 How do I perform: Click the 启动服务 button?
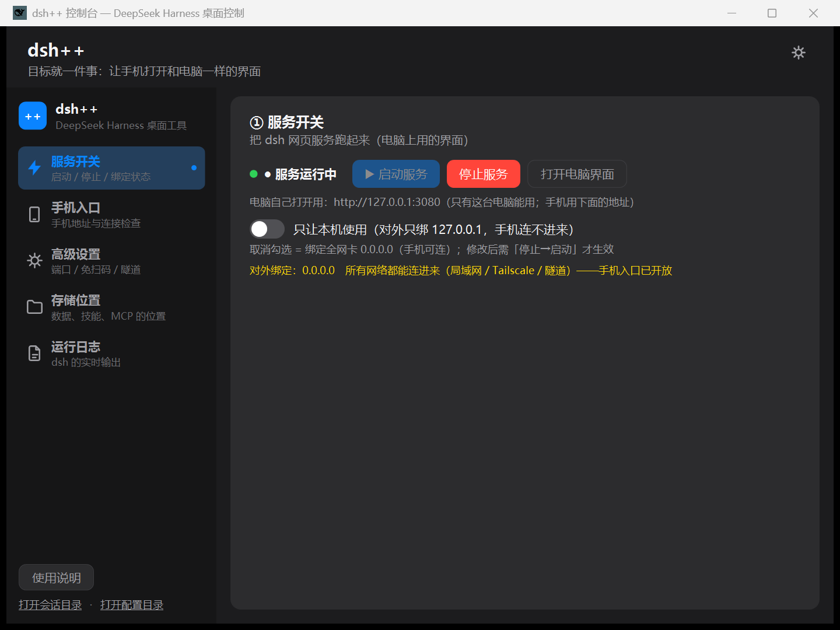point(396,174)
